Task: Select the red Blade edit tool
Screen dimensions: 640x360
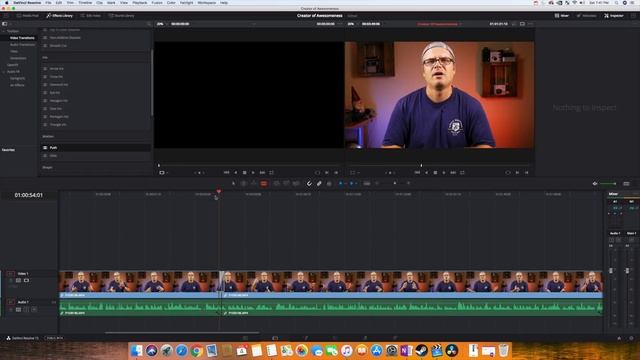Action: tap(264, 184)
